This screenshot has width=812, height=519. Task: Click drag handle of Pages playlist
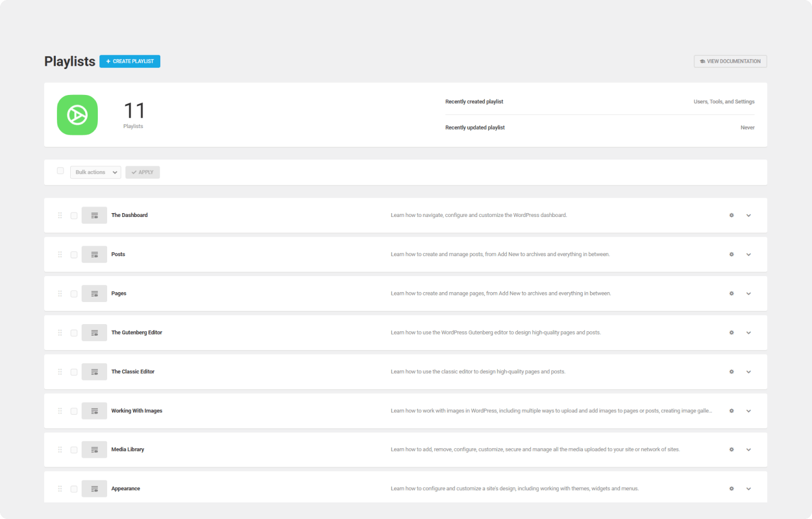tap(60, 294)
